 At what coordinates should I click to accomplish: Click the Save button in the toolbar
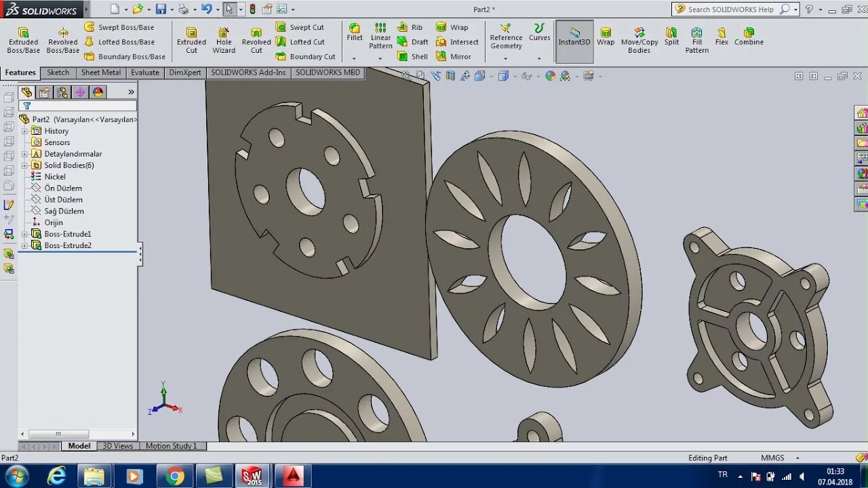(161, 9)
